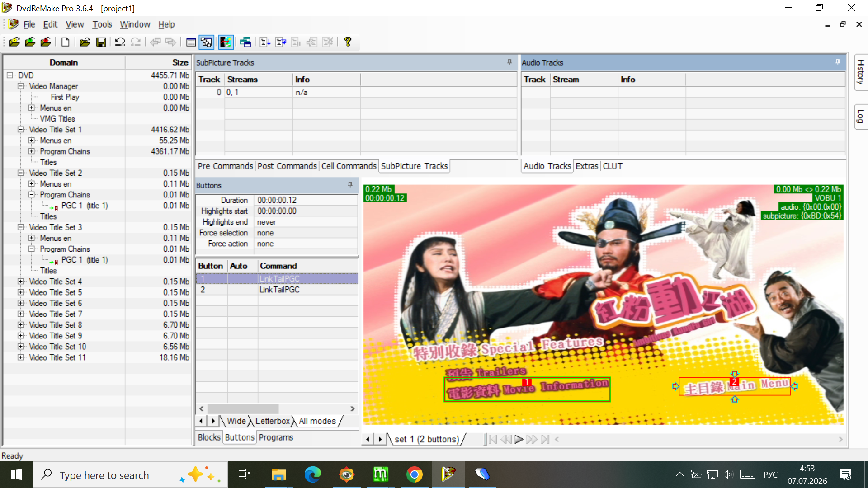Screen dimensions: 868x488
Task: Open Windows Start menu
Action: (16, 474)
